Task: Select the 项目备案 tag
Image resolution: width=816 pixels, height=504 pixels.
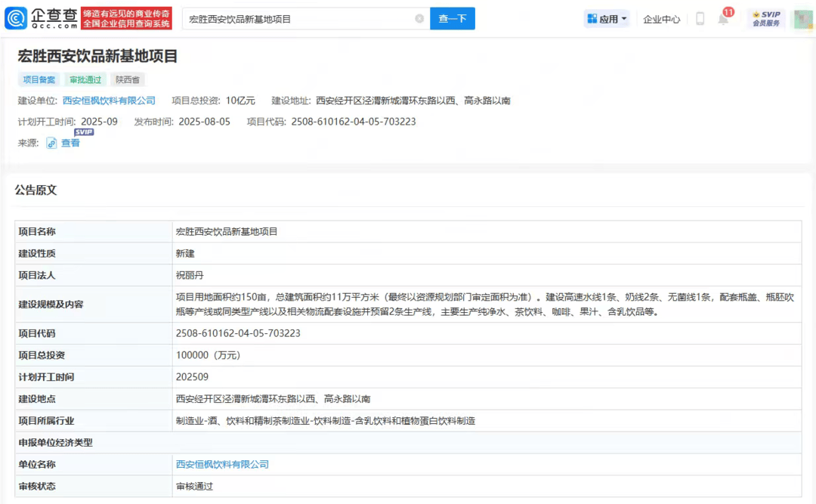Action: 38,79
